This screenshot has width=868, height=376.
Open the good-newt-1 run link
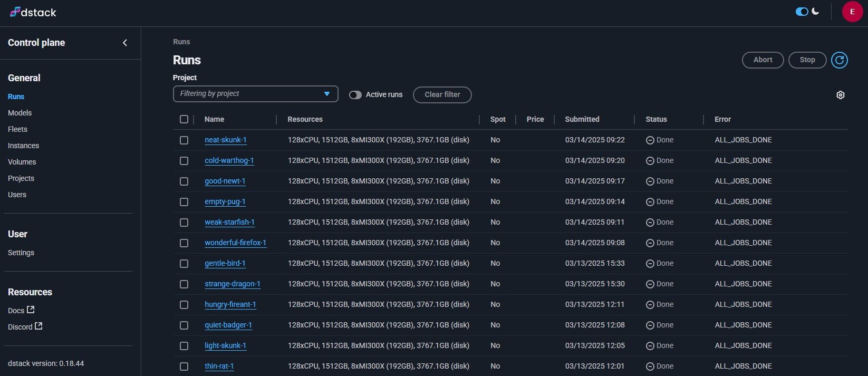[x=225, y=181]
